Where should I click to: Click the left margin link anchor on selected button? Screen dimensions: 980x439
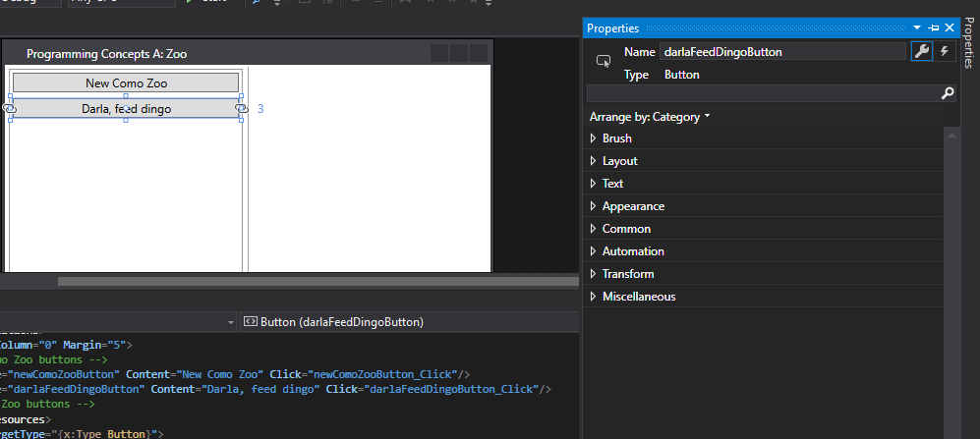(9, 108)
